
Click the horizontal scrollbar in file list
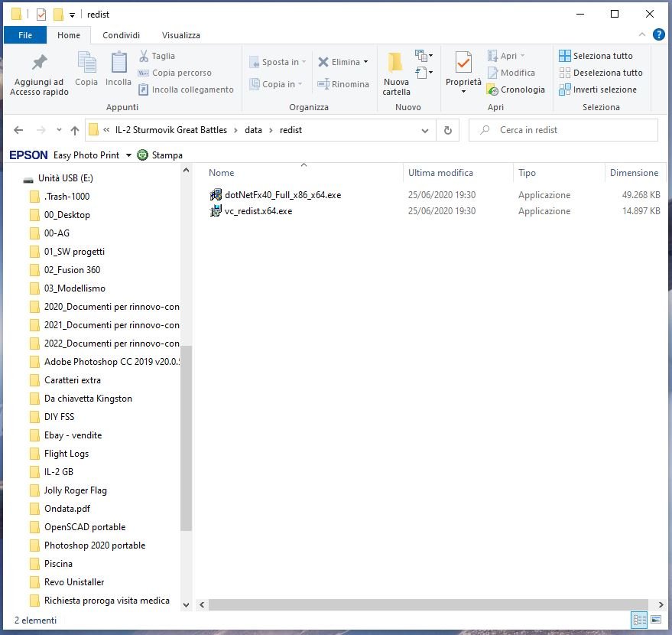pyautogui.click(x=427, y=604)
